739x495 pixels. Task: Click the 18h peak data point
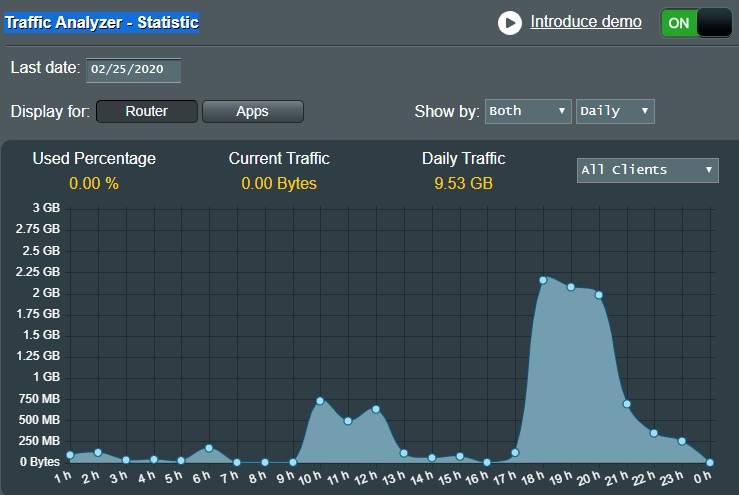(x=543, y=280)
